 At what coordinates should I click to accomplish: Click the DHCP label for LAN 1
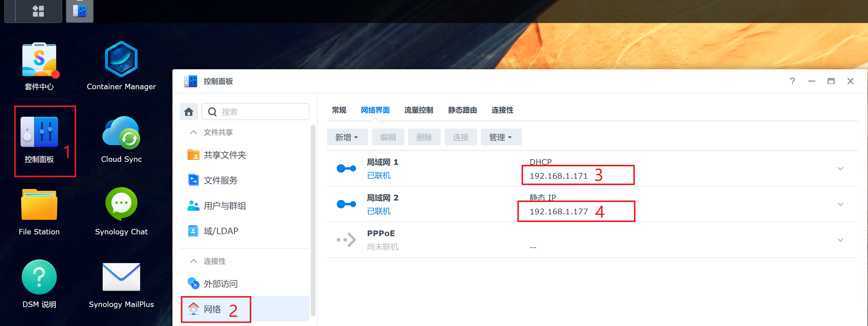(x=541, y=162)
